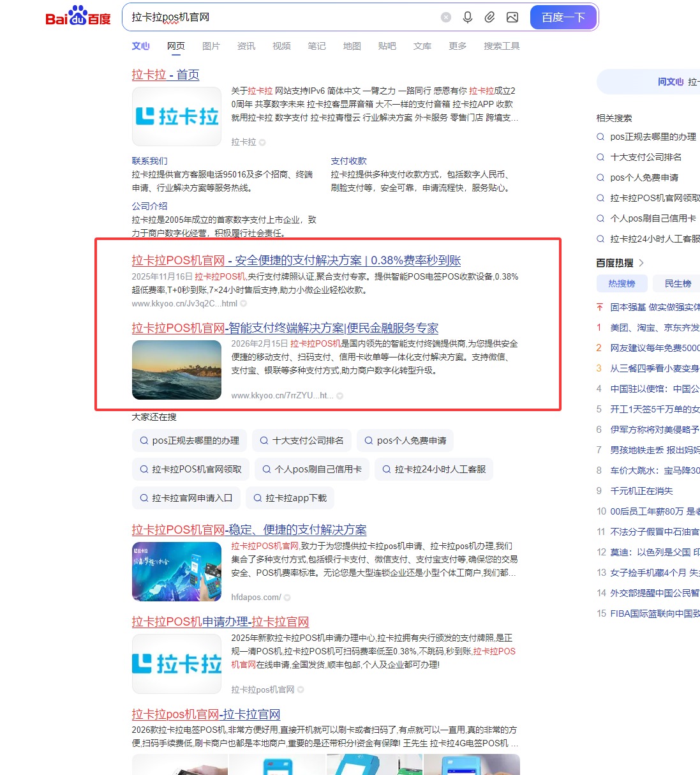Open the 拉卡拉POS机申请办理 result link
This screenshot has width=700, height=775.
tap(220, 621)
